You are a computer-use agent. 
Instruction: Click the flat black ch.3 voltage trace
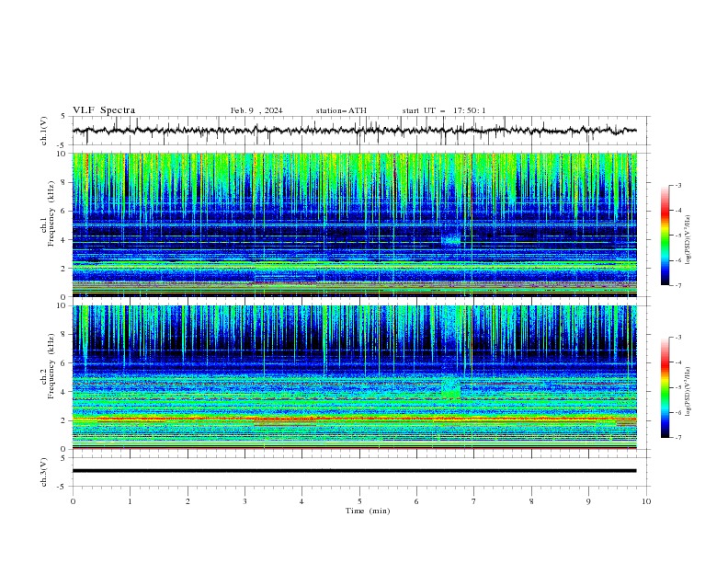click(x=354, y=471)
